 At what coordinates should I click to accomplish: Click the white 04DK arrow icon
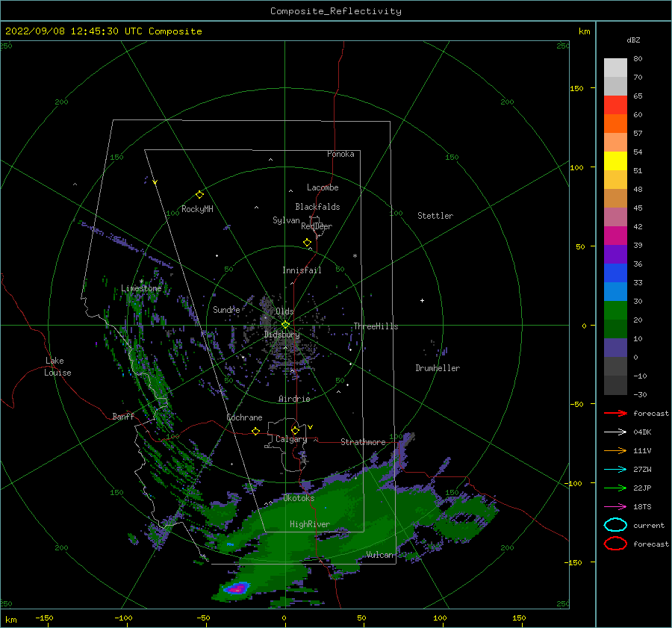[615, 432]
